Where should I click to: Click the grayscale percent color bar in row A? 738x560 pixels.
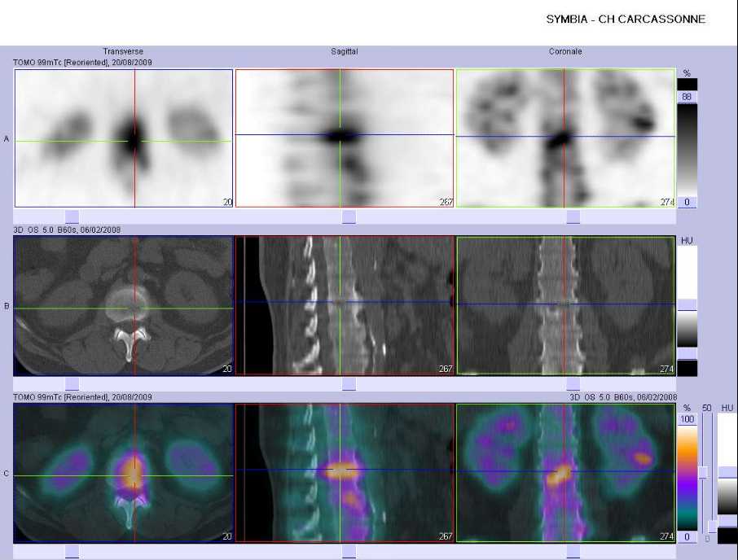coord(687,150)
